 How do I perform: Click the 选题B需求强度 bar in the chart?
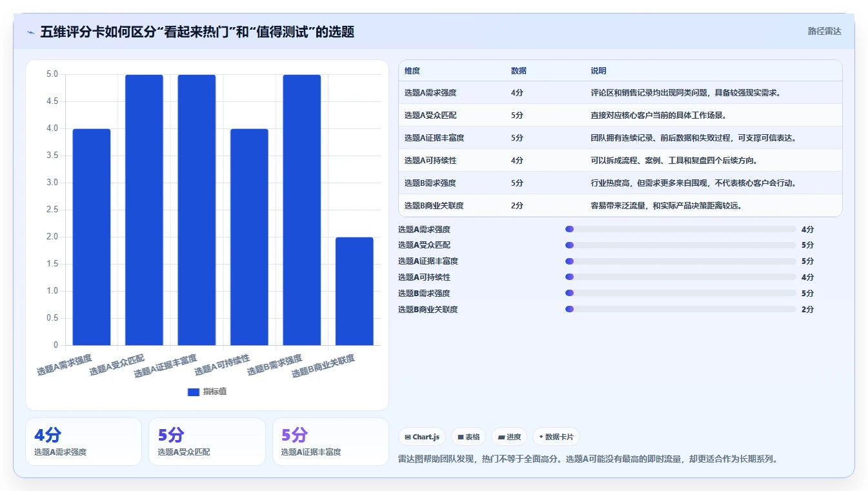[302, 210]
